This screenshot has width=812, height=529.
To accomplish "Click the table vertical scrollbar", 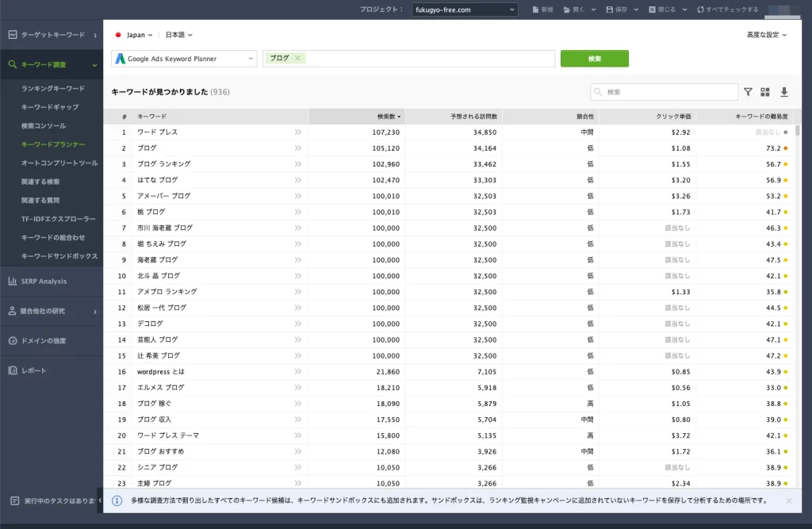I will tap(798, 130).
